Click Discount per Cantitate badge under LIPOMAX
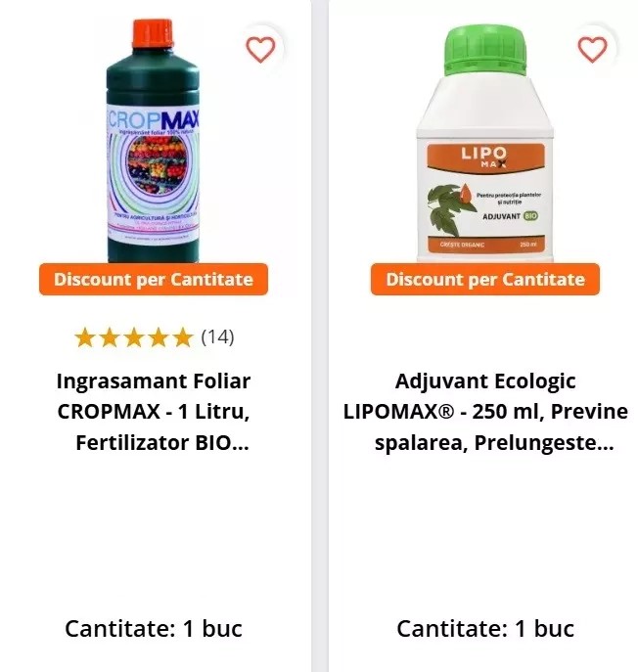Viewport: 638px width, 672px height. [485, 280]
